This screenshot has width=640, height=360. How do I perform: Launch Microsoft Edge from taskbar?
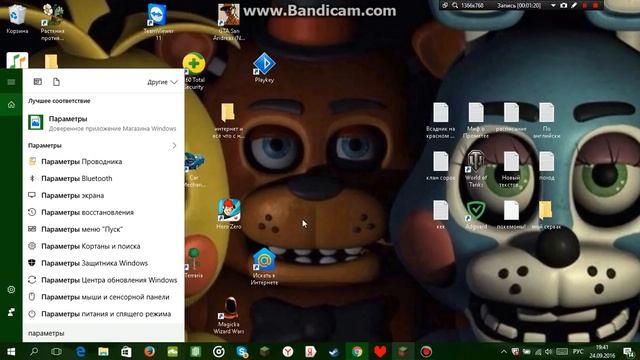point(80,351)
